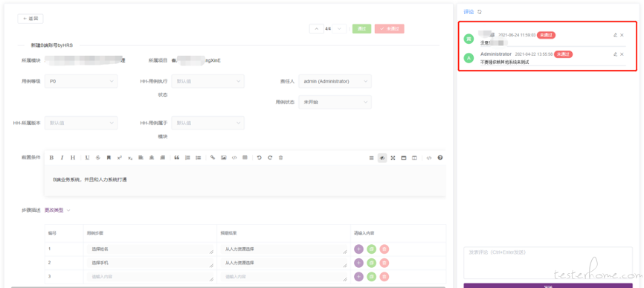This screenshot has height=288, width=644.
Task: Apply italic formatting in the precondition editor
Action: pyautogui.click(x=62, y=158)
